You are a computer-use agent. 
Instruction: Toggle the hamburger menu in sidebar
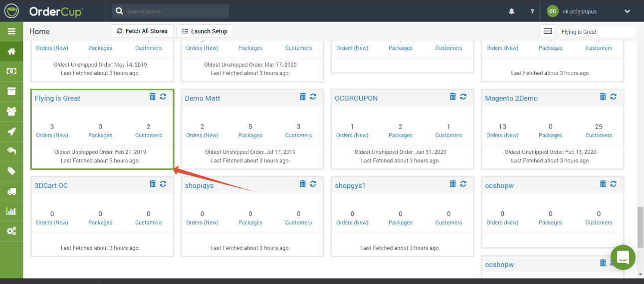coord(11,31)
